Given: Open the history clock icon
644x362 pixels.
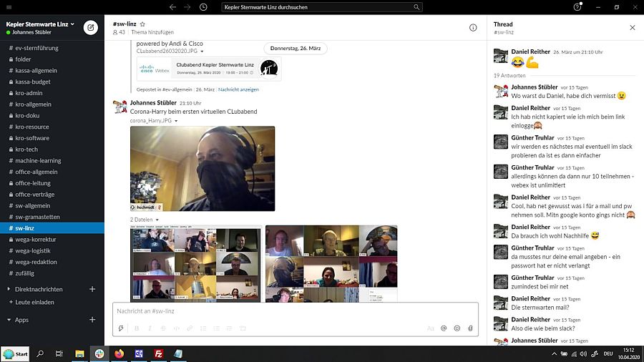Looking at the screenshot, I should [204, 7].
